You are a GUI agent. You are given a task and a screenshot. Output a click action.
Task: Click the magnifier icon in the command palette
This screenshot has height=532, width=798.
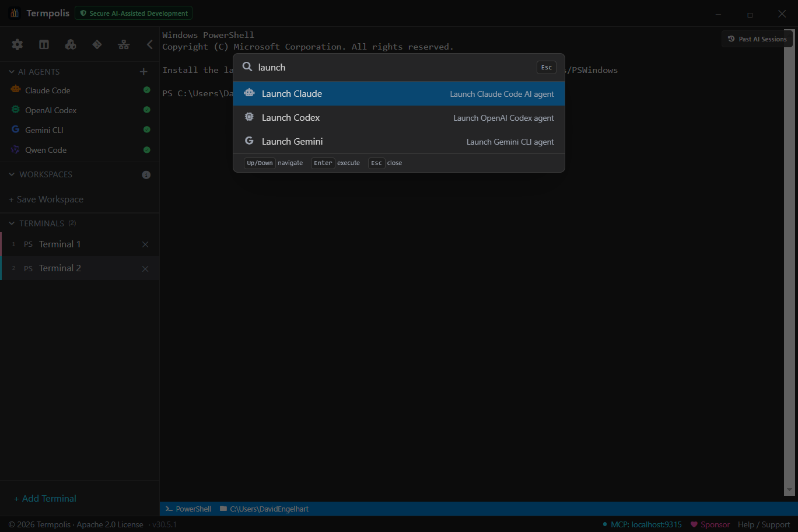click(x=247, y=67)
